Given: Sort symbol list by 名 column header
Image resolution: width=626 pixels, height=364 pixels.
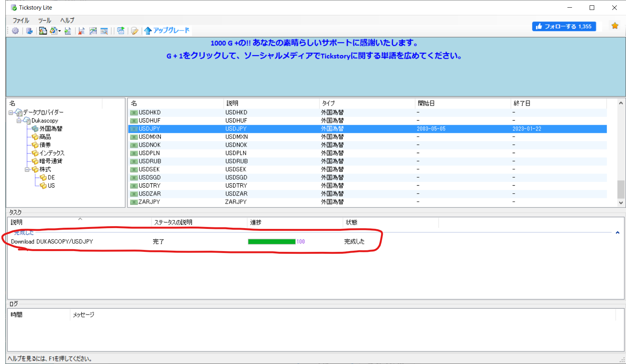Looking at the screenshot, I should pos(175,103).
